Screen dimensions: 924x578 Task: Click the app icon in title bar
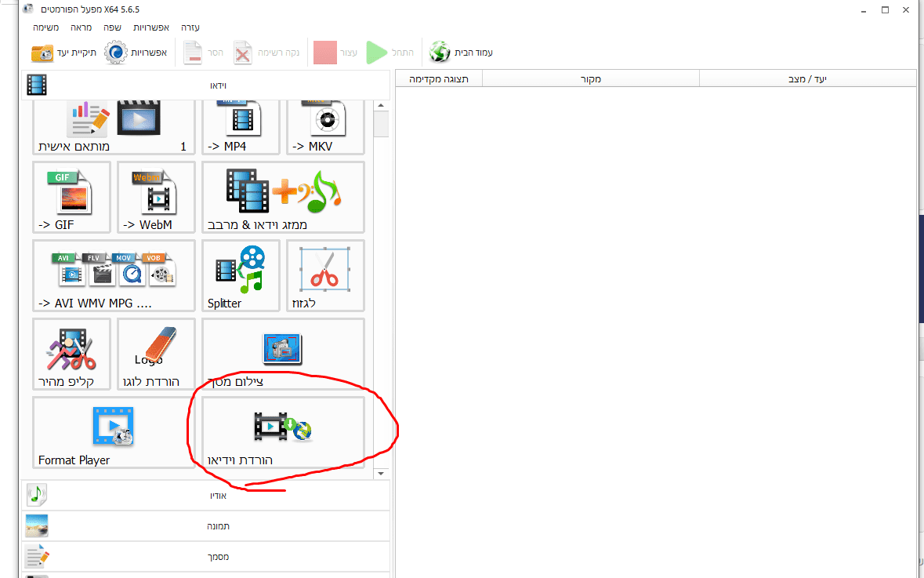[27, 9]
